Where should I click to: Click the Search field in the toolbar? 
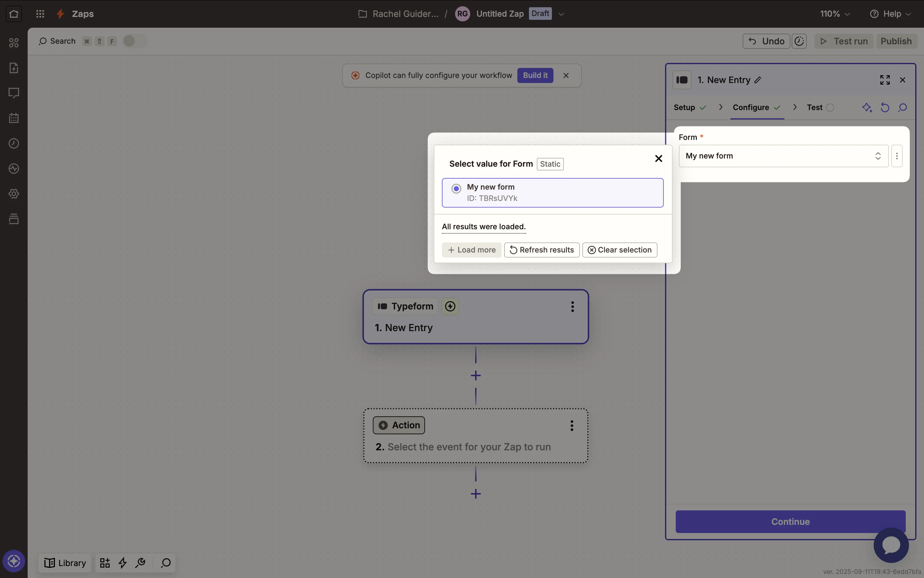coord(57,41)
